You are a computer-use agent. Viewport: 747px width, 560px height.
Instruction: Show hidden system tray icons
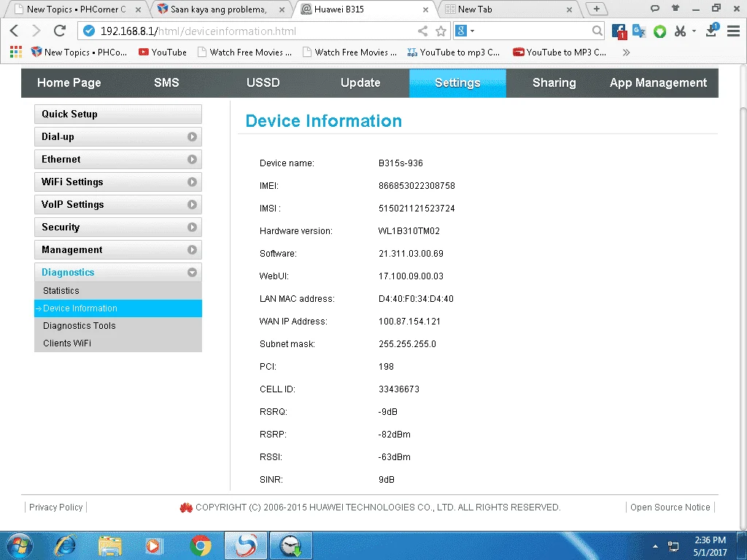656,546
